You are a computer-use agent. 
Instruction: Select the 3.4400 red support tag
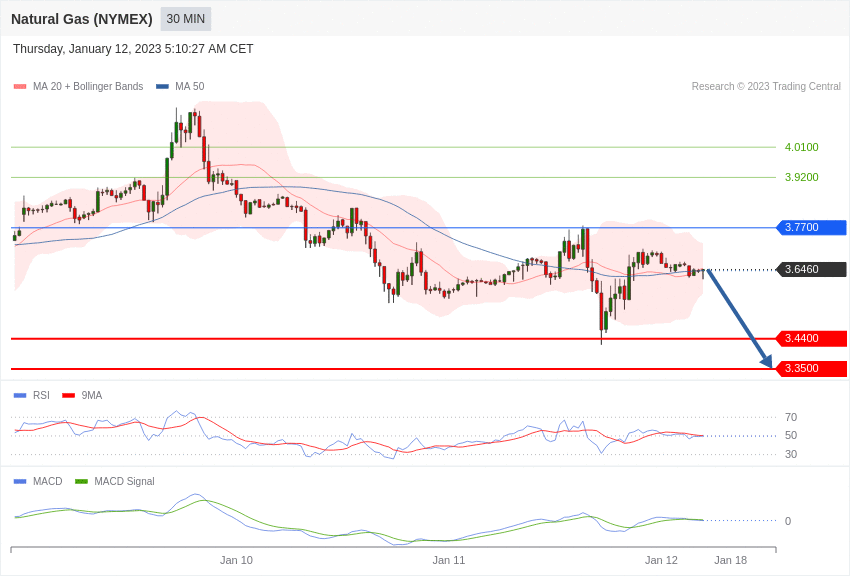coord(812,339)
